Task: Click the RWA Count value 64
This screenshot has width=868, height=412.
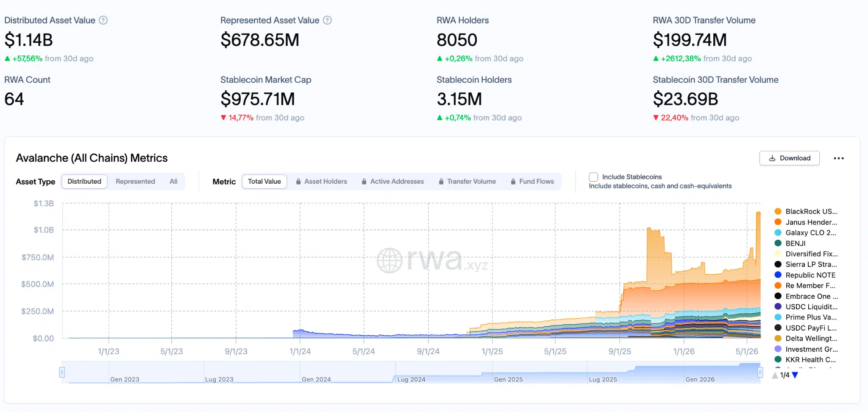Action: [14, 99]
